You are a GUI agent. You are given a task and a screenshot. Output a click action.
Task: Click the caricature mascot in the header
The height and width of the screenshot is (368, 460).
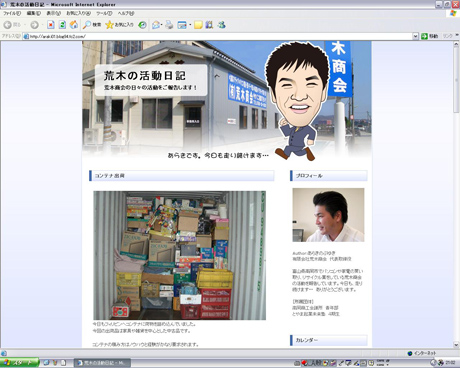click(x=297, y=101)
